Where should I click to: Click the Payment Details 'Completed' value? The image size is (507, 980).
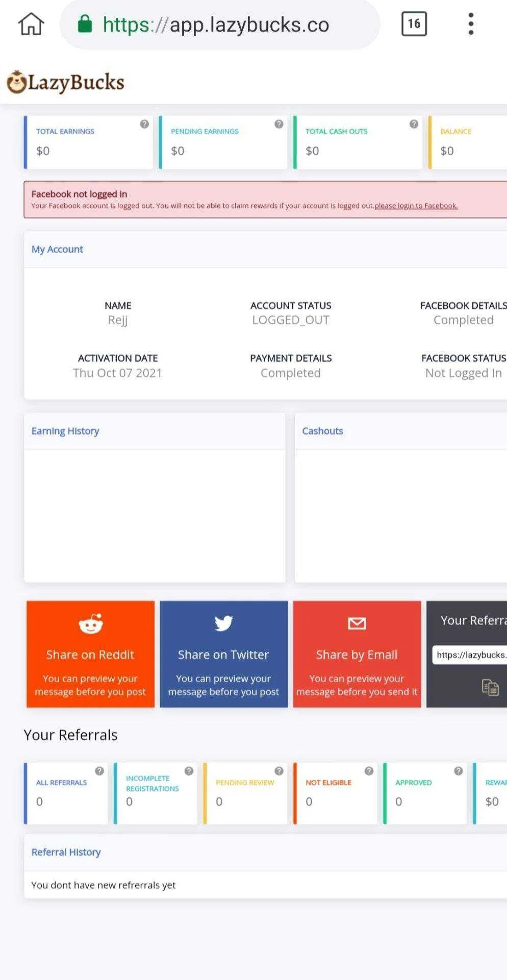coord(291,373)
